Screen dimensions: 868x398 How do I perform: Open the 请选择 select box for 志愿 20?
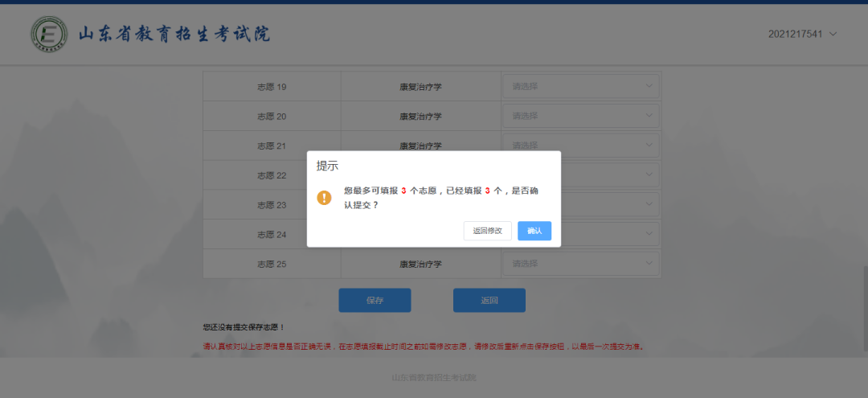coord(580,116)
